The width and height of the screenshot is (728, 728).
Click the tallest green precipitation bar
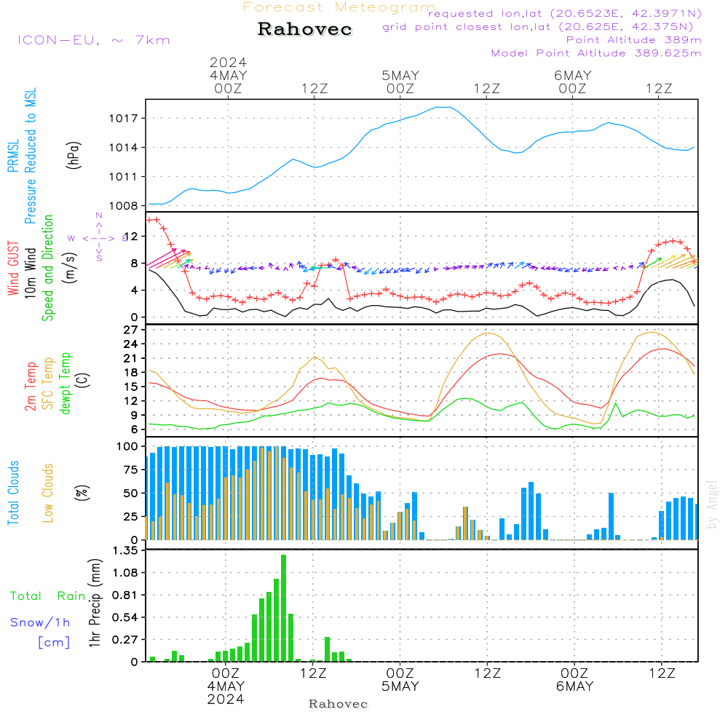[x=284, y=608]
